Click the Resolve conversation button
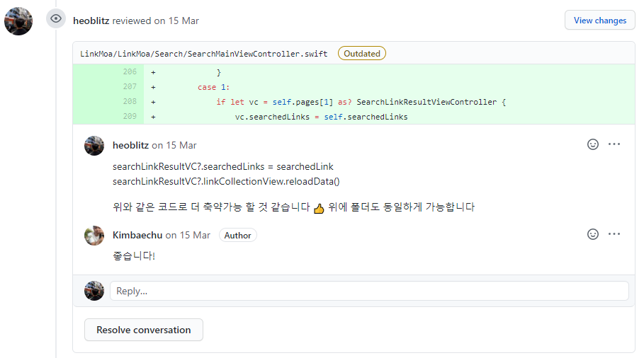Image resolution: width=644 pixels, height=358 pixels. click(144, 330)
